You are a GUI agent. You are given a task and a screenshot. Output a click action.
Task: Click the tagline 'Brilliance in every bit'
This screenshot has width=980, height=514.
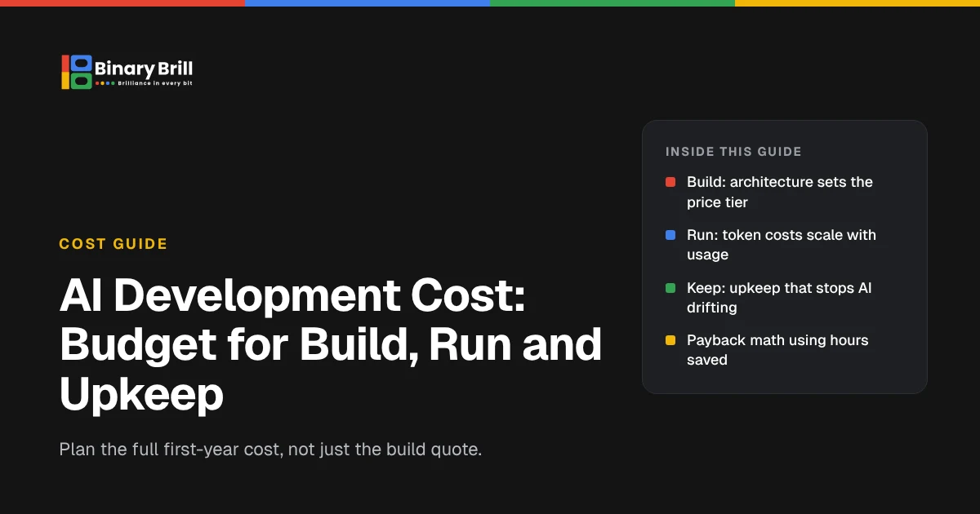coord(155,83)
